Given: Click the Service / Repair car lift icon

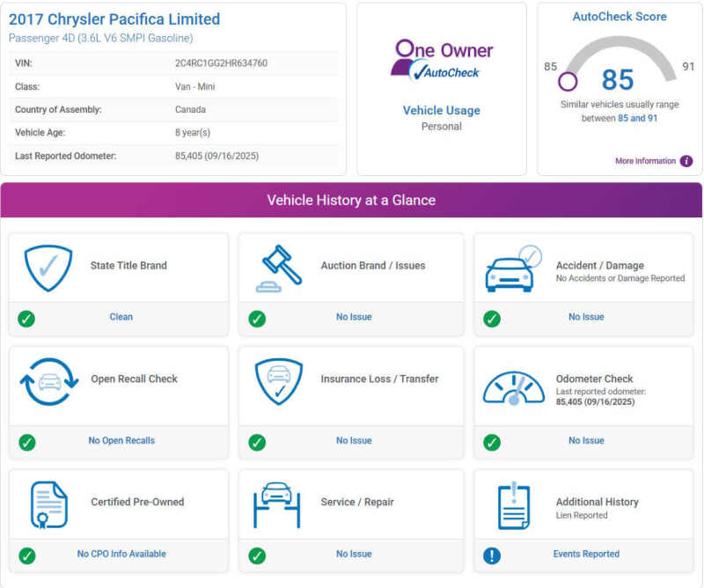Looking at the screenshot, I should coord(277,504).
